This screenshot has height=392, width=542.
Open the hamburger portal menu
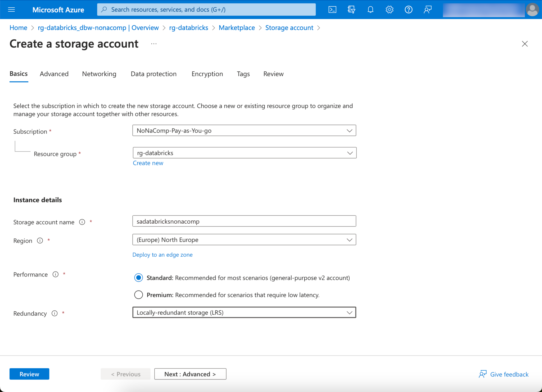(11, 10)
